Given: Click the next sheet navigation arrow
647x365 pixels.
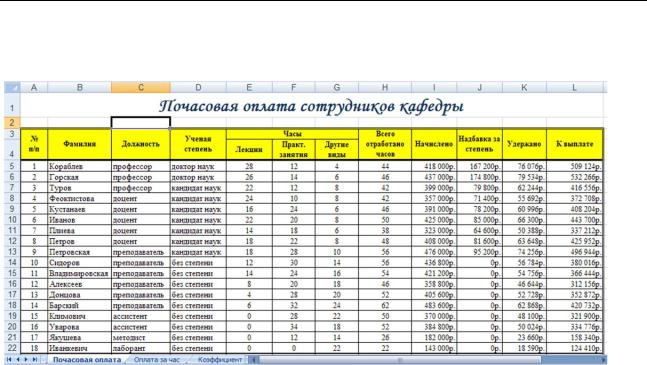Looking at the screenshot, I should (x=26, y=360).
